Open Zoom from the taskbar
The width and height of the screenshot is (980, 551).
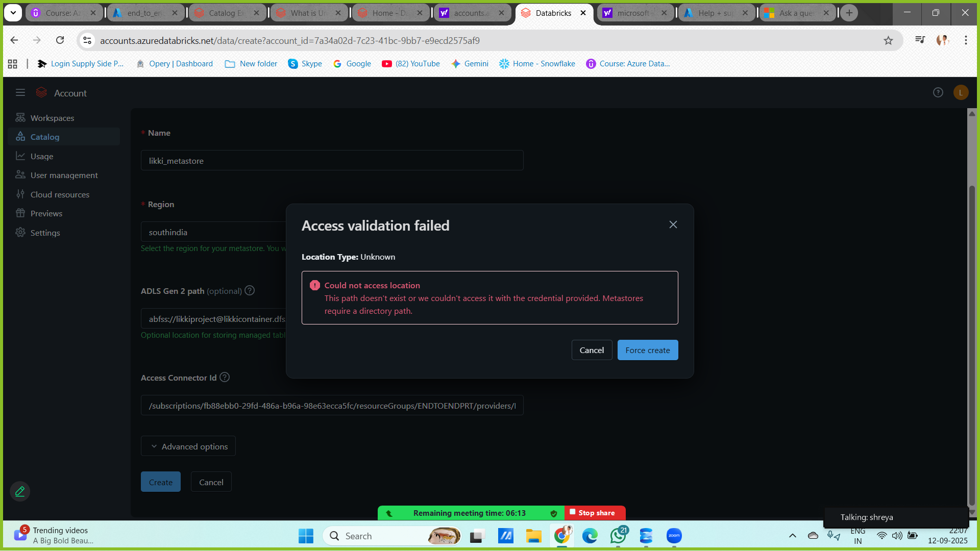(x=674, y=536)
